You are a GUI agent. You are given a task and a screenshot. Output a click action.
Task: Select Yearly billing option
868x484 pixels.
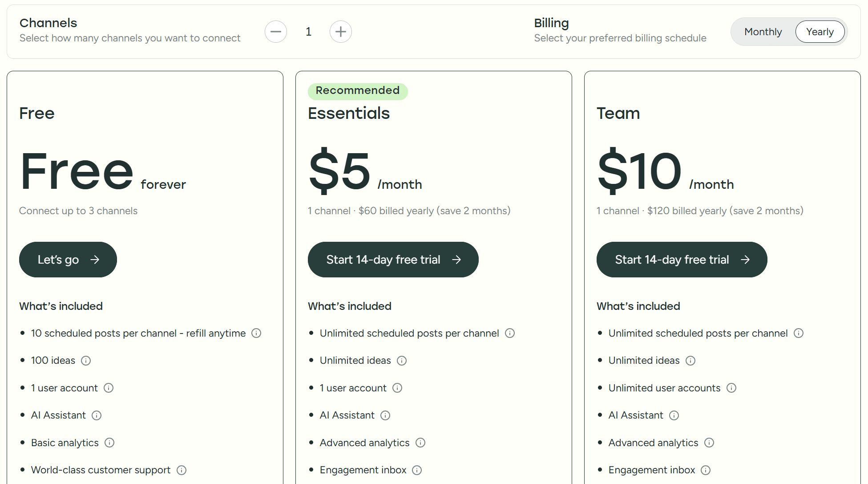tap(820, 32)
